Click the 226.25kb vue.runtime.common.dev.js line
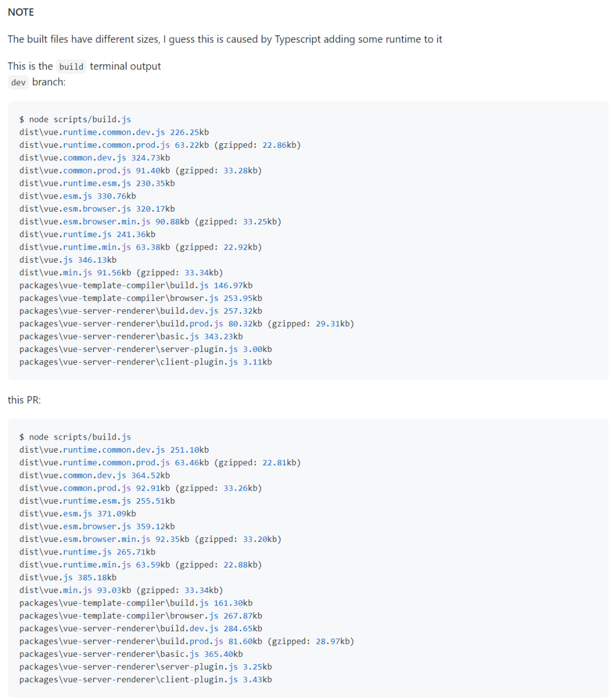This screenshot has width=614, height=700. pyautogui.click(x=114, y=132)
